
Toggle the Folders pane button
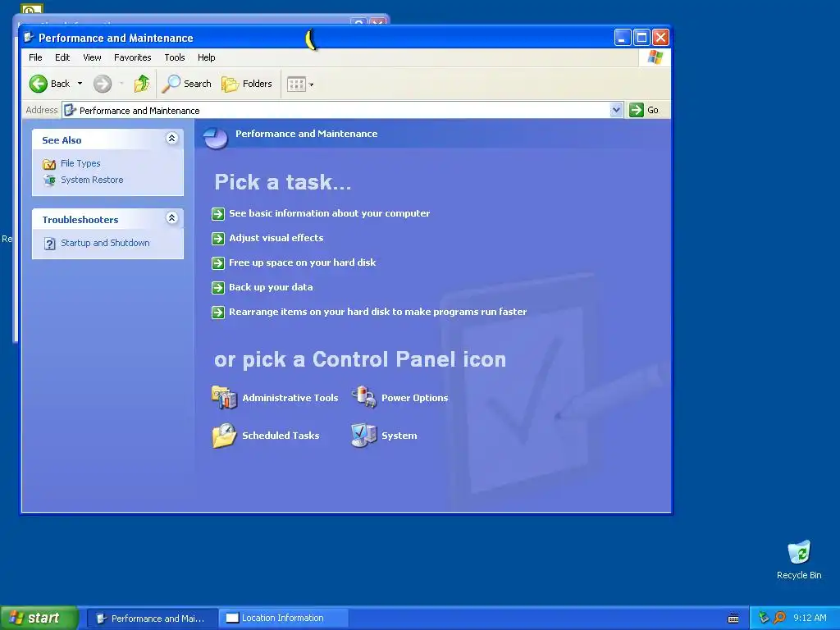[247, 84]
